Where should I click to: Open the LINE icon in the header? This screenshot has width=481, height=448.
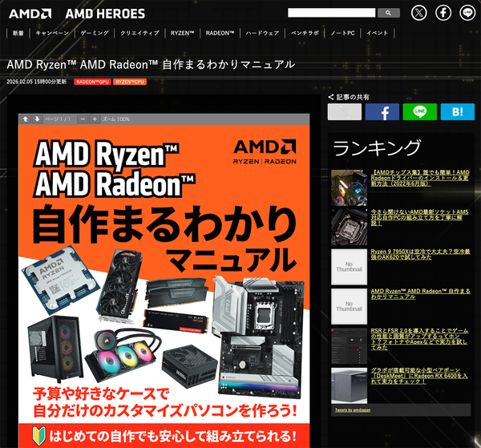467,13
